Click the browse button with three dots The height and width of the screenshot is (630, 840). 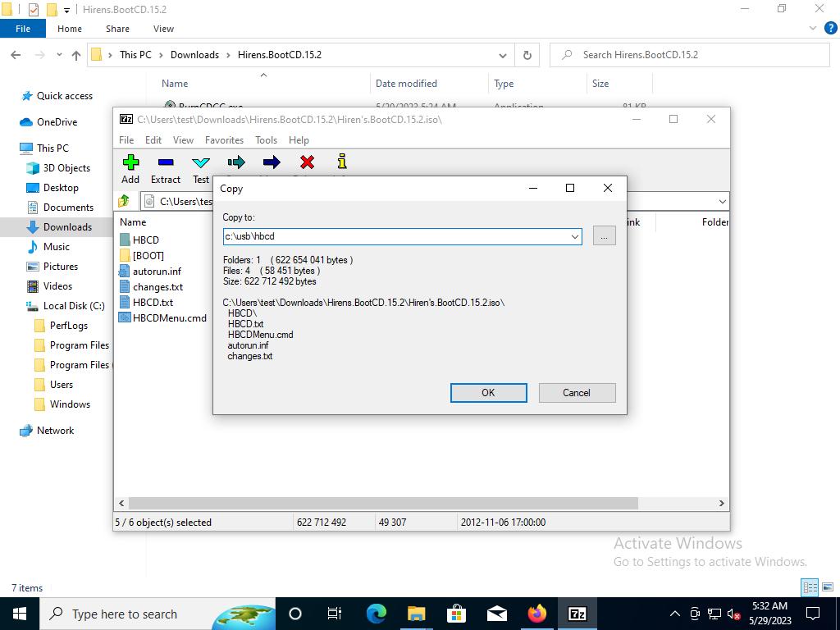pos(604,236)
